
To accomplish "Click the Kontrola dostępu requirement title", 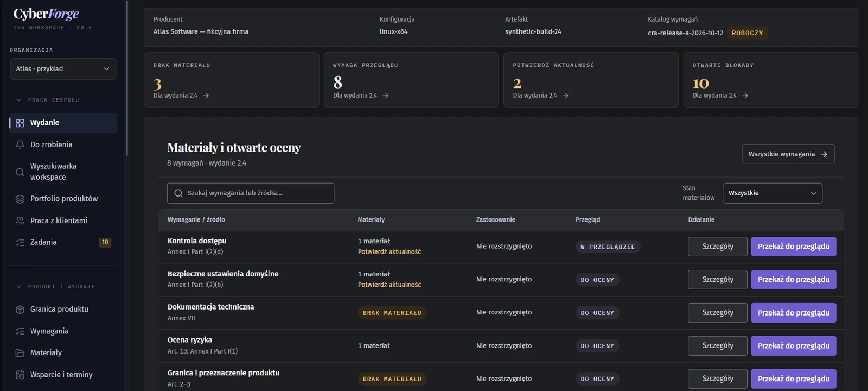I will (197, 241).
